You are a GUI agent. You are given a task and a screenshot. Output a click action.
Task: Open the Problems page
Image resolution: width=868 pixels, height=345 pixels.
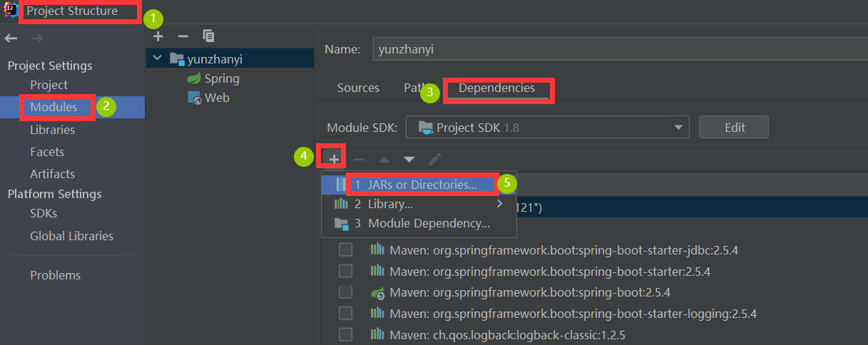(x=55, y=275)
